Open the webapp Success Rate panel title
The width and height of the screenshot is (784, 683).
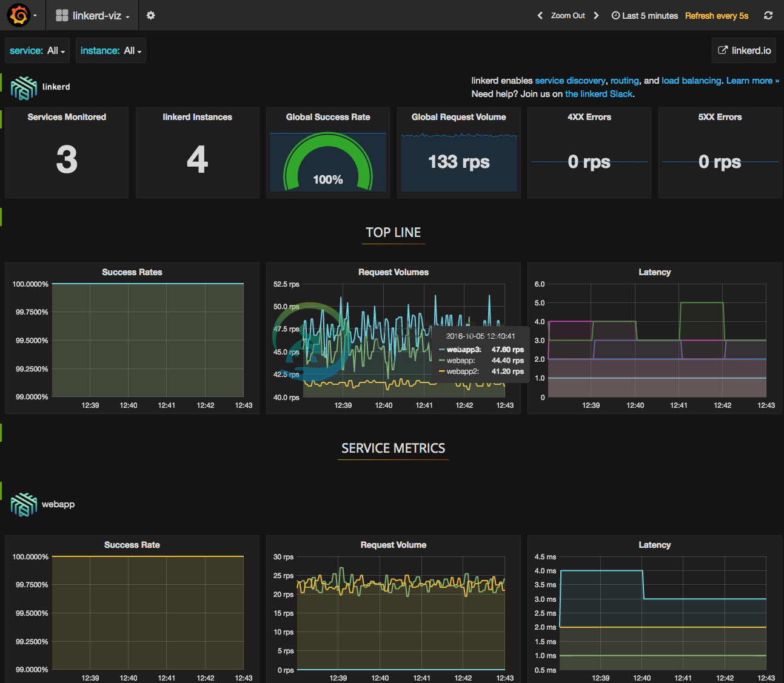(132, 545)
